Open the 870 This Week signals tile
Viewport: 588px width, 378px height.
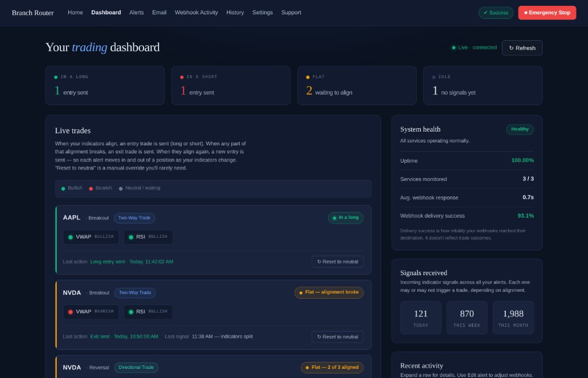coord(467,318)
